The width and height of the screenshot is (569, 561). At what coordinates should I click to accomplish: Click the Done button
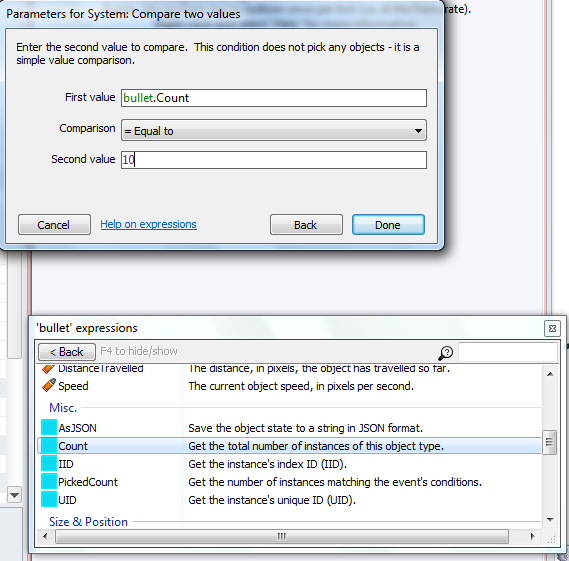point(388,225)
